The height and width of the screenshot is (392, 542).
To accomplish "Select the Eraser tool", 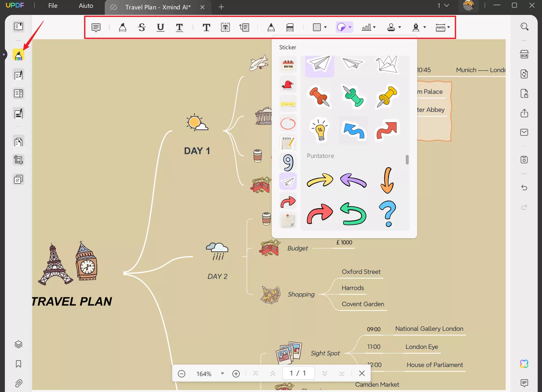I will (290, 28).
